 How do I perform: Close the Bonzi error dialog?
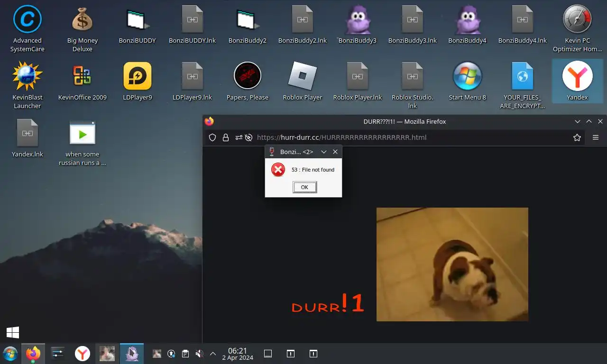pyautogui.click(x=335, y=152)
